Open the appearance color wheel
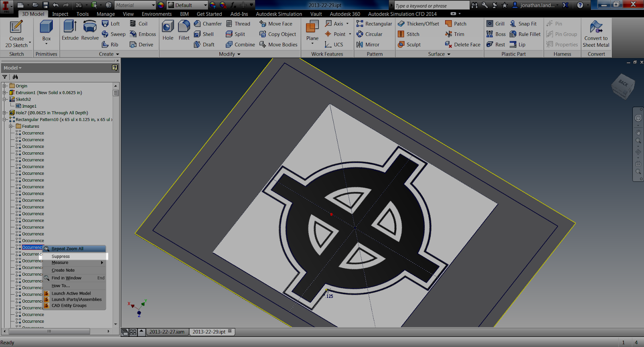 tap(161, 5)
